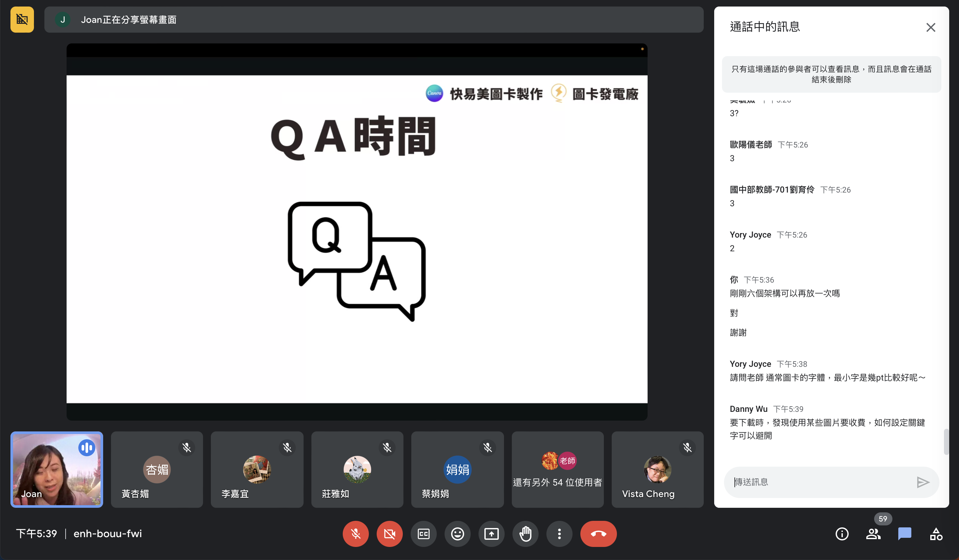Click the clock showing 下午5:39
Image resolution: width=959 pixels, height=560 pixels.
click(x=37, y=534)
